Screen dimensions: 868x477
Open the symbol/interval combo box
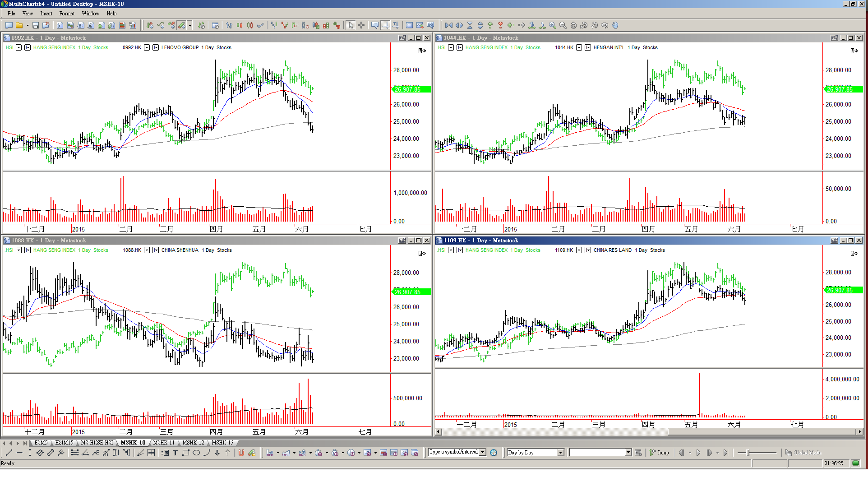pos(483,452)
